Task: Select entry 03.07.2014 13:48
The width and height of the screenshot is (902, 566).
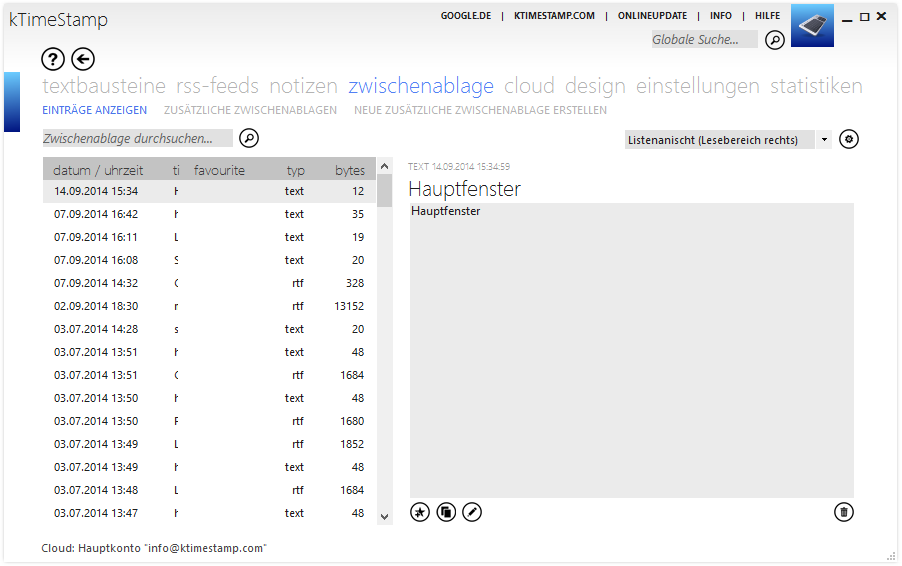Action: click(209, 490)
